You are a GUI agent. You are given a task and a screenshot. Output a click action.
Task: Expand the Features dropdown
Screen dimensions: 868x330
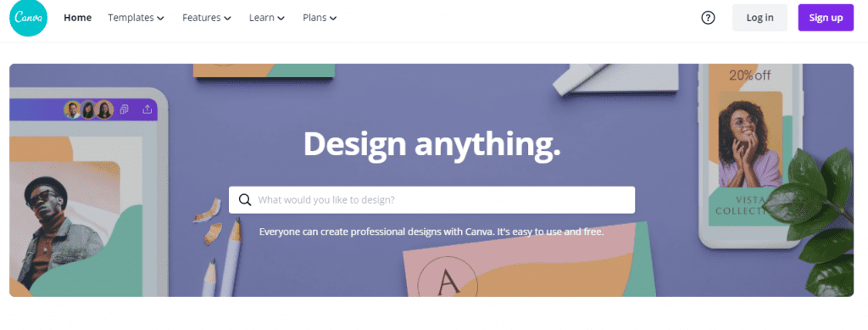tap(207, 18)
